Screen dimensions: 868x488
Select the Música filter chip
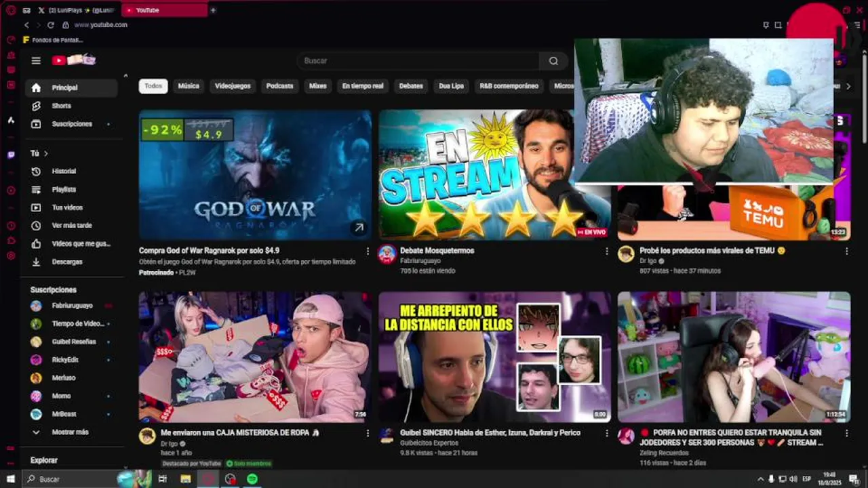189,86
